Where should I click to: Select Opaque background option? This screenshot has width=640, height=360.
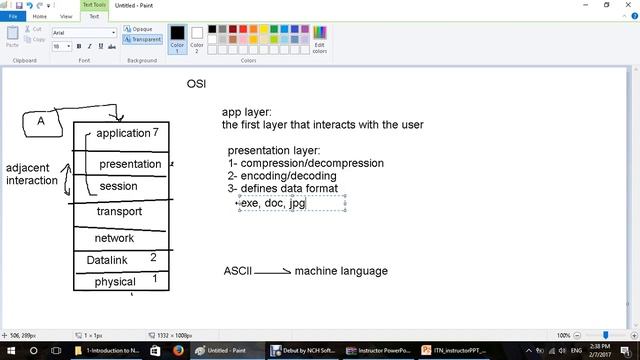(138, 29)
